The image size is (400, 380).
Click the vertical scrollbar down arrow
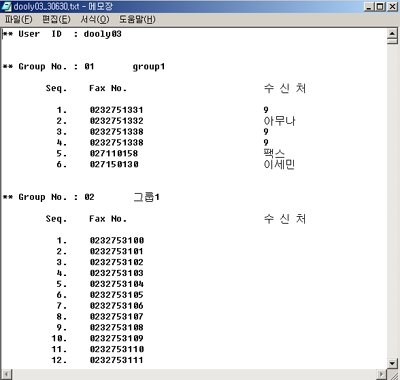pyautogui.click(x=392, y=363)
